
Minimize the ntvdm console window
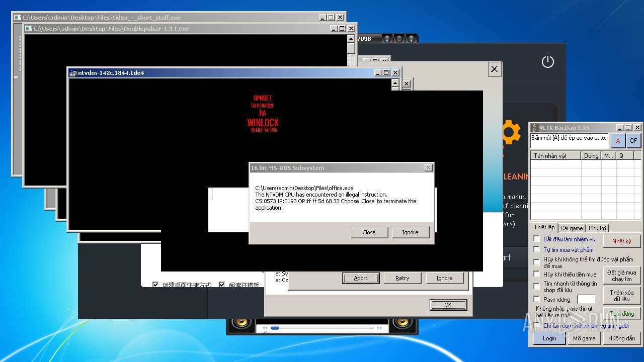tap(378, 73)
